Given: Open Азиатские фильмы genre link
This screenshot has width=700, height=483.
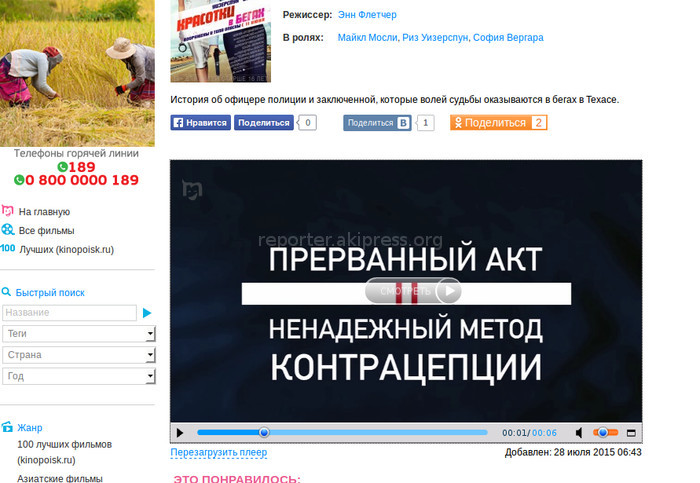Looking at the screenshot, I should coord(60,479).
